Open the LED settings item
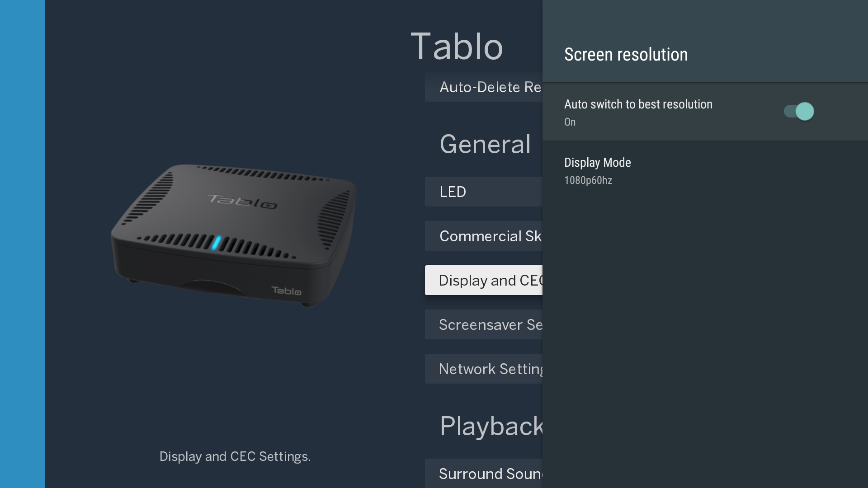Viewport: 868px width, 488px height. 484,192
